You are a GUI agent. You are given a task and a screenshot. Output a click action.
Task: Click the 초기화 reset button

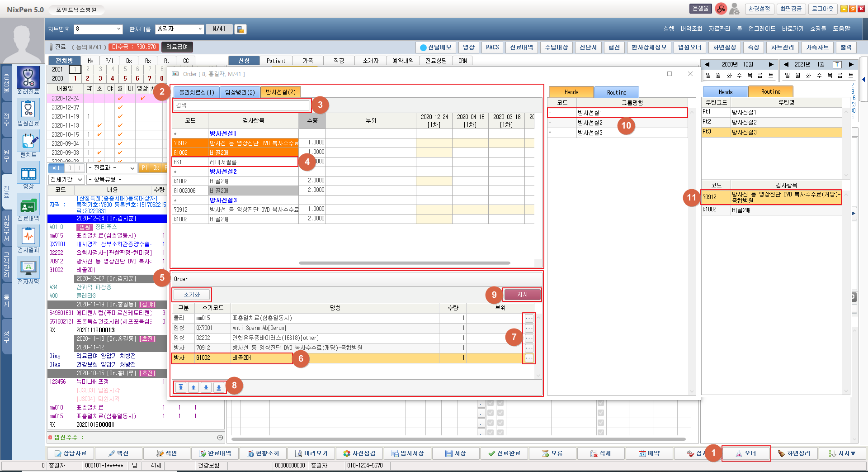[192, 295]
